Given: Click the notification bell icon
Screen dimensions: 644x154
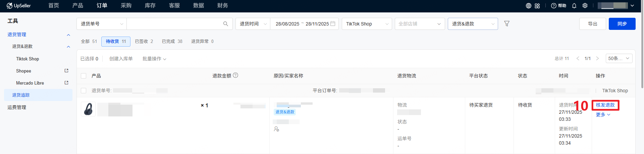Looking at the screenshot, I should click(574, 6).
